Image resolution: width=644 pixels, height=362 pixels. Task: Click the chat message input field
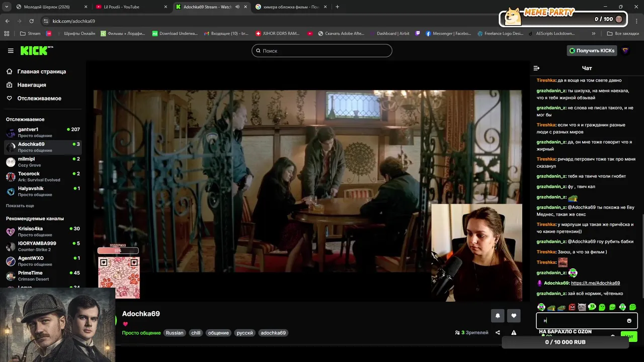coord(587,320)
